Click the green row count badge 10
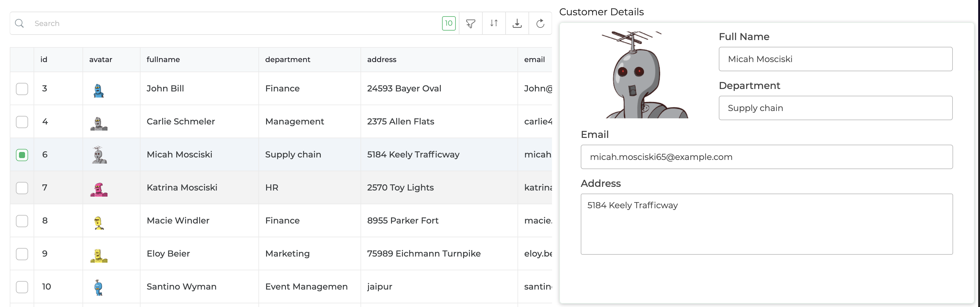980x307 pixels. click(x=448, y=23)
